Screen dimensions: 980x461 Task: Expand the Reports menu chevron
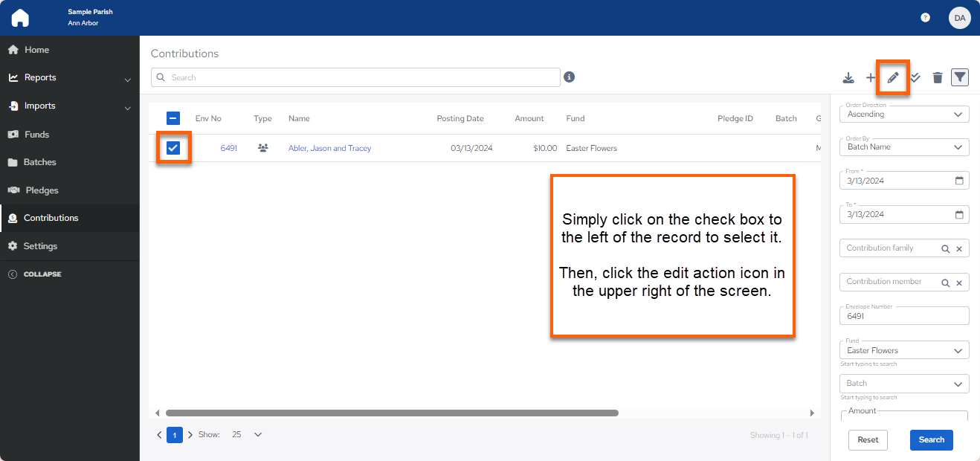(127, 80)
